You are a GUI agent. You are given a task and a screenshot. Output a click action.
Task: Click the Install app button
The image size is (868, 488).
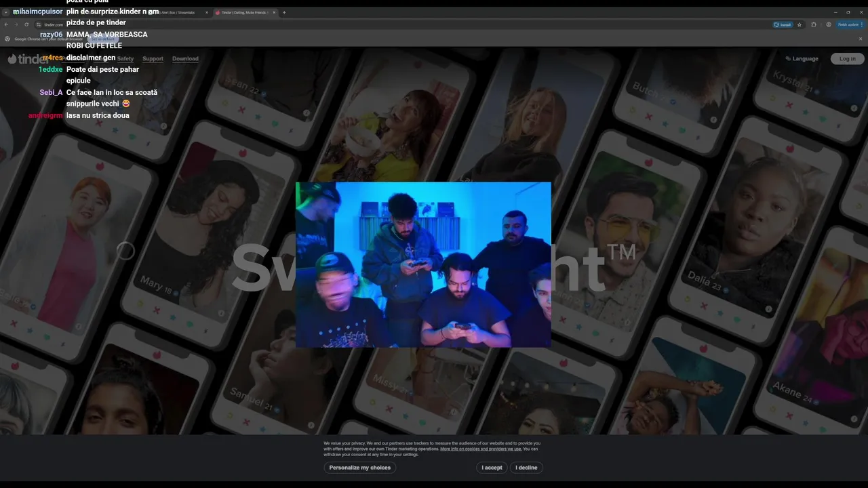click(x=783, y=24)
